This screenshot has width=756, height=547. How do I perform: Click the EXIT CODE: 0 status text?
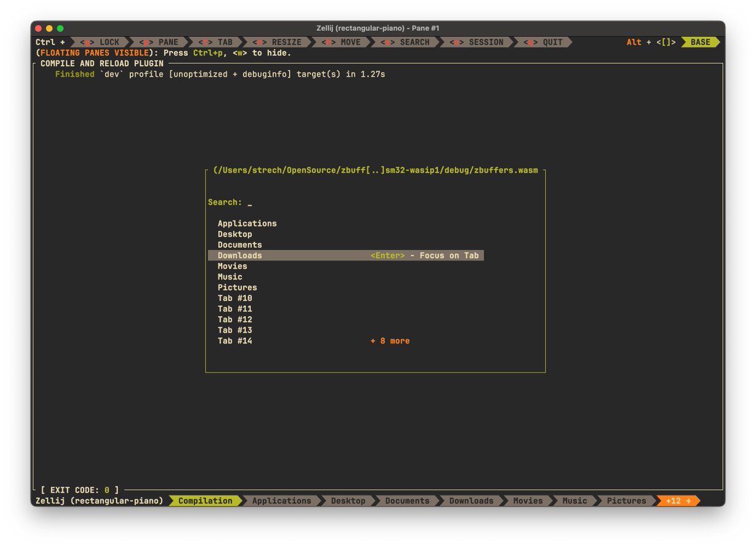79,490
